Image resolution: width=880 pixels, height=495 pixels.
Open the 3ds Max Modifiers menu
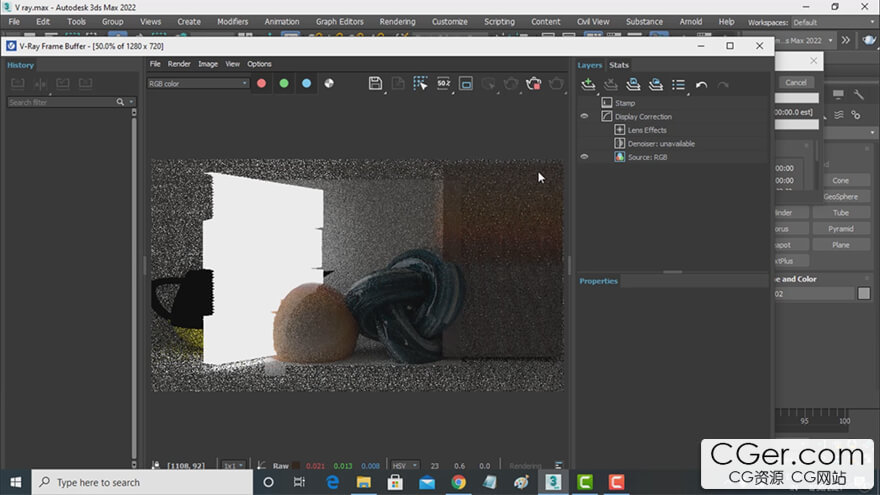(232, 21)
